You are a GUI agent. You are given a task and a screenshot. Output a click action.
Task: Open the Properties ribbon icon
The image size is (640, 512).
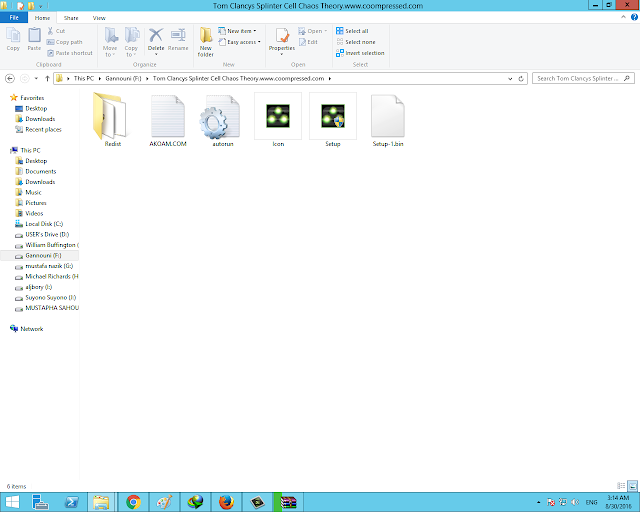tap(282, 36)
